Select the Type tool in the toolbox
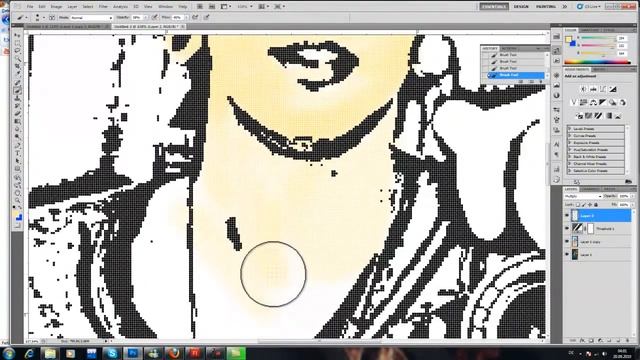The height and width of the screenshot is (360, 640). [18, 153]
